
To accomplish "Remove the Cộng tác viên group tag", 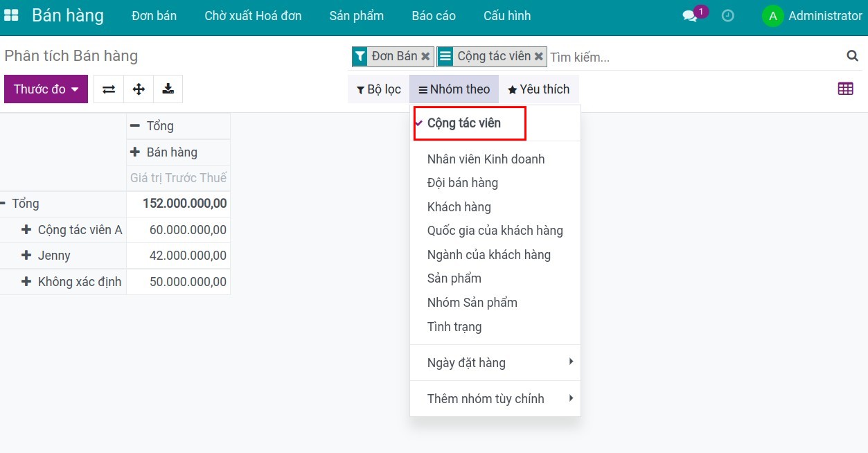I will click(539, 56).
